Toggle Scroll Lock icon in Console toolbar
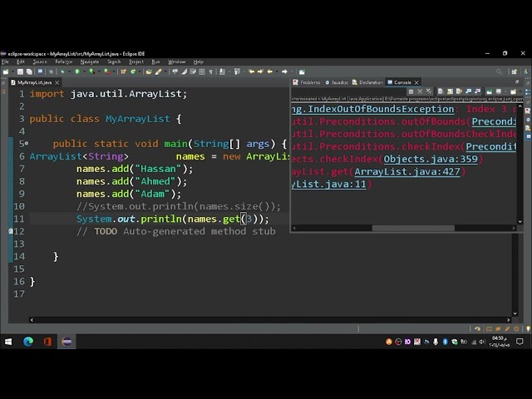This screenshot has width=532, height=399. point(450,91)
